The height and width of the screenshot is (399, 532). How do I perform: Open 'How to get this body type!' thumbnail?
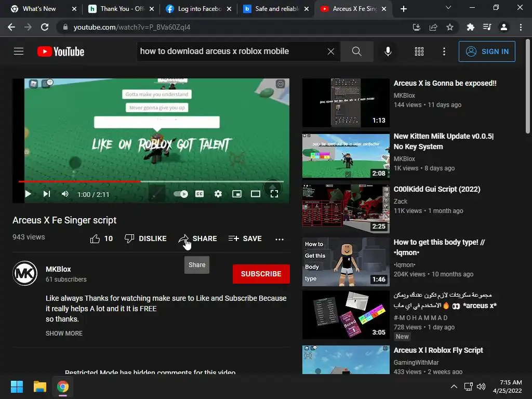pyautogui.click(x=345, y=262)
